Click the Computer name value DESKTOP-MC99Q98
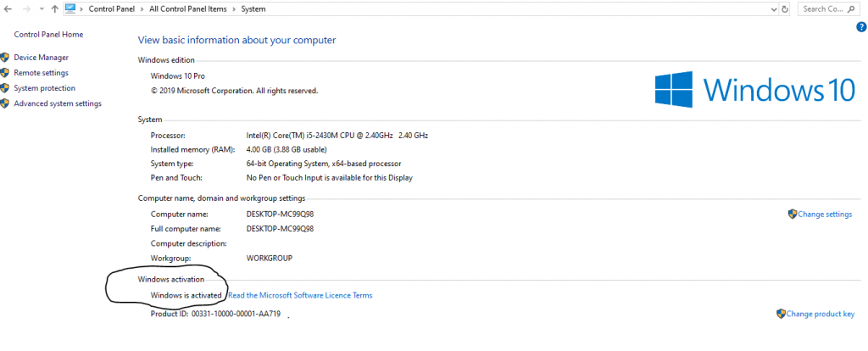The height and width of the screenshot is (351, 868). (x=280, y=214)
